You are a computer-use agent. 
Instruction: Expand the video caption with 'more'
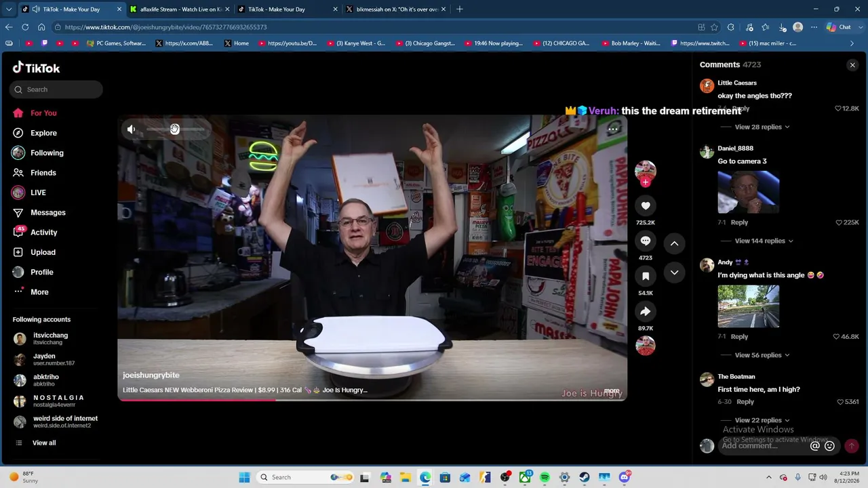[x=612, y=390]
